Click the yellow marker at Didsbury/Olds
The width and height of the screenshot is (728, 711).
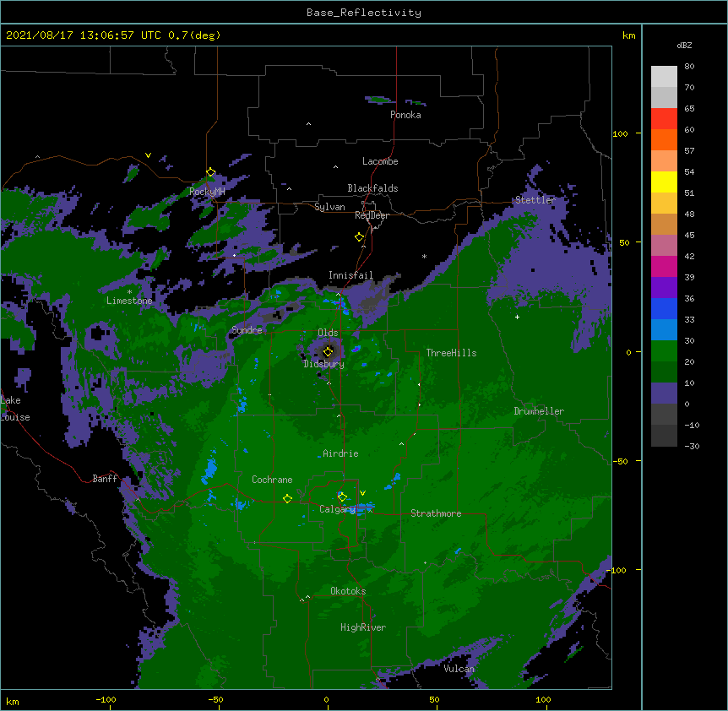point(328,351)
